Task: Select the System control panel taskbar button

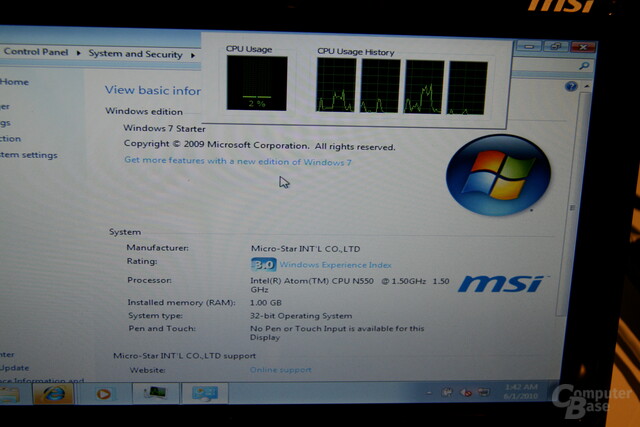Action: pyautogui.click(x=204, y=394)
